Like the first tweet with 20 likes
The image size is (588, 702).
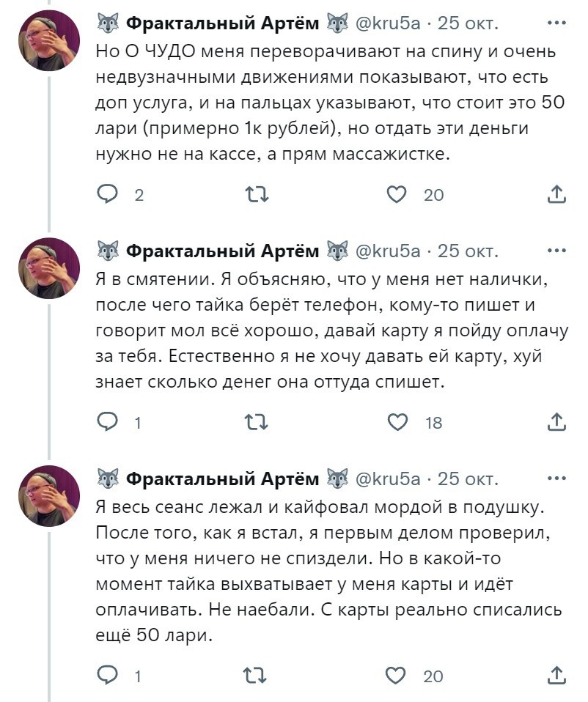397,194
